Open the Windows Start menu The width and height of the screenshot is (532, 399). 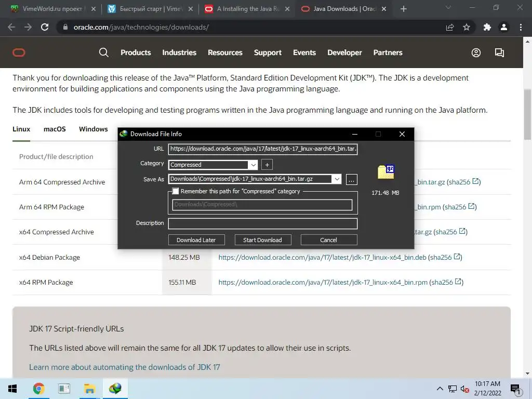pos(12,389)
